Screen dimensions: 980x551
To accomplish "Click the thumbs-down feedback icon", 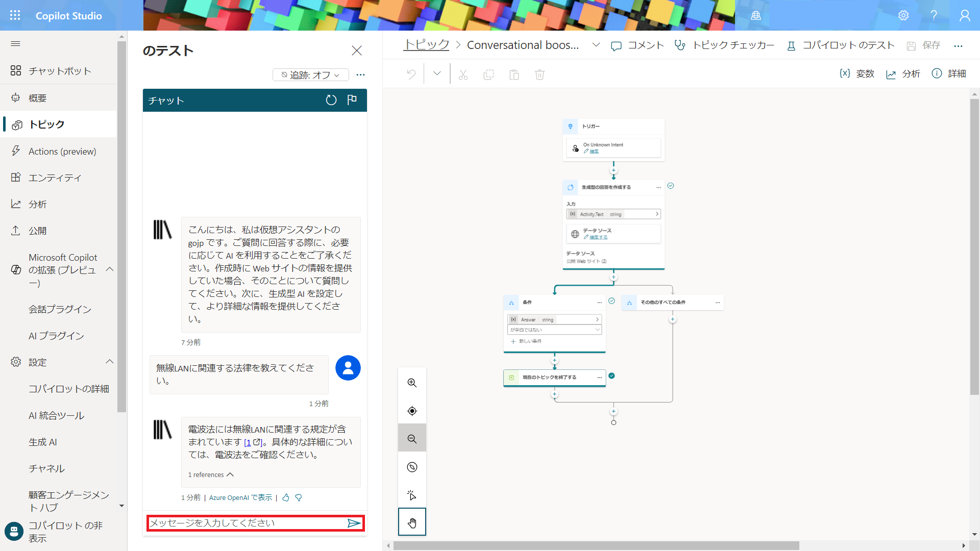I will 299,497.
